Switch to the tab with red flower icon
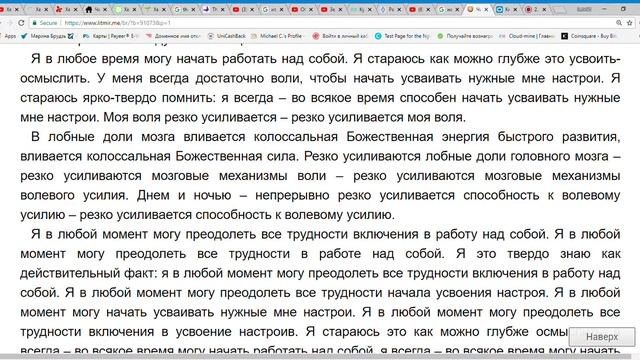The image size is (640, 360). click(65, 9)
